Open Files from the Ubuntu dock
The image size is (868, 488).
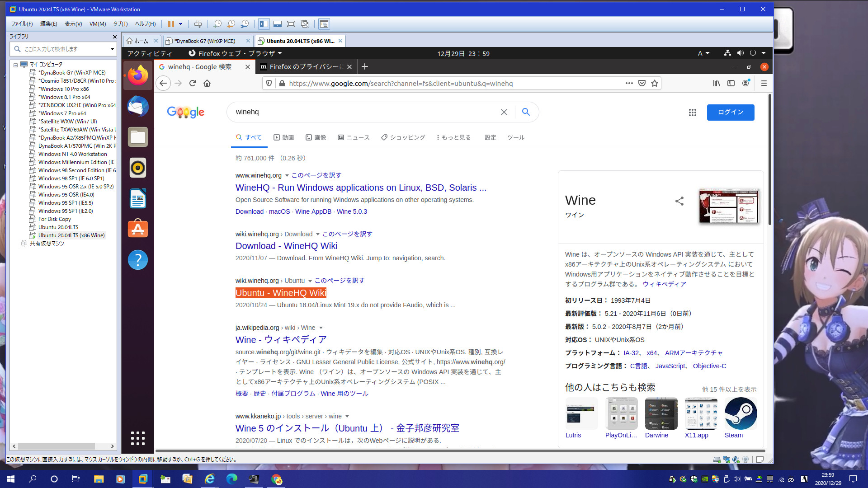(138, 137)
